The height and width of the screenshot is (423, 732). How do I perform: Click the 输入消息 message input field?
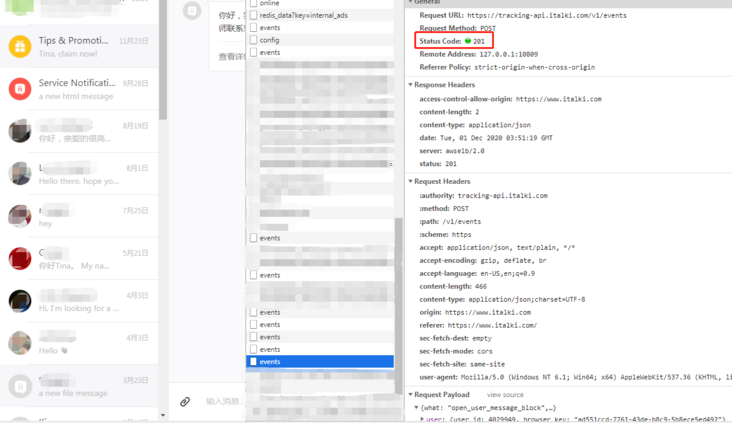click(223, 401)
